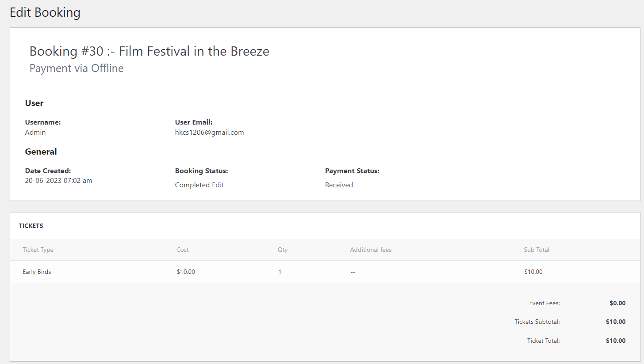Click the Ticket Total amount
Screen dimensions: 644x364
(x=616, y=341)
